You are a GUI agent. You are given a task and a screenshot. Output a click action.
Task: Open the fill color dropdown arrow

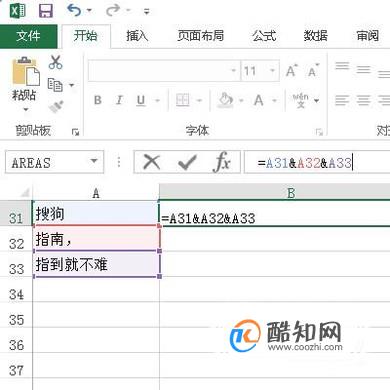point(241,100)
